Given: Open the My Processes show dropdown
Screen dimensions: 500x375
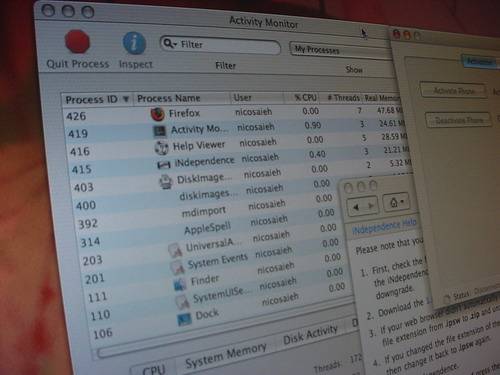Looking at the screenshot, I should 340,51.
